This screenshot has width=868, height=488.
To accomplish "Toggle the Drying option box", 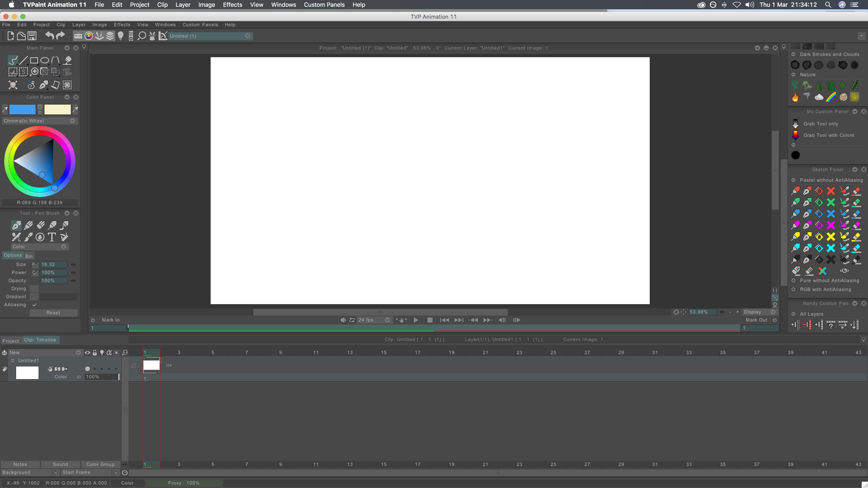I will click(34, 289).
